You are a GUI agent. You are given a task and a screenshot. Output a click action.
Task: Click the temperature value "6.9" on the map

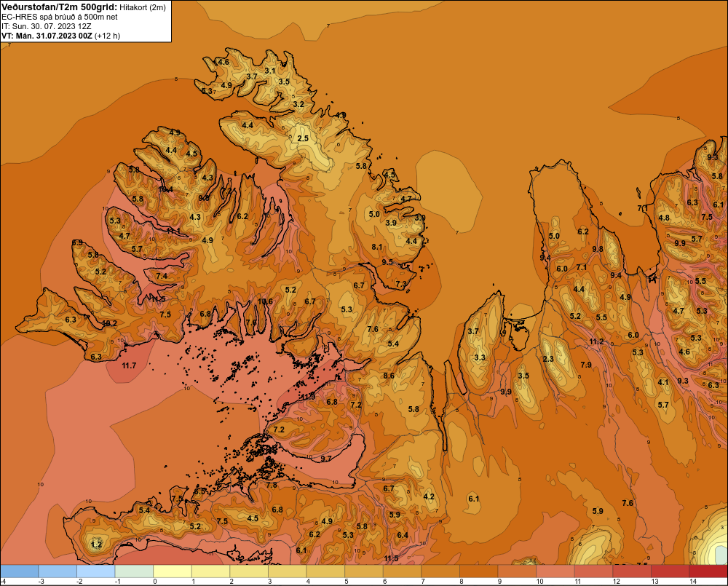(77, 242)
